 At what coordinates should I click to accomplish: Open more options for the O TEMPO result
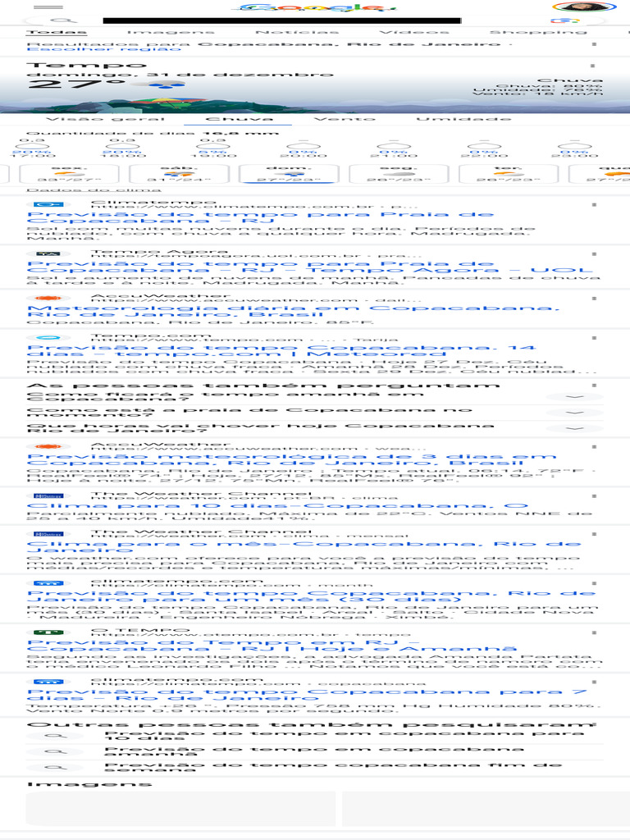(594, 632)
